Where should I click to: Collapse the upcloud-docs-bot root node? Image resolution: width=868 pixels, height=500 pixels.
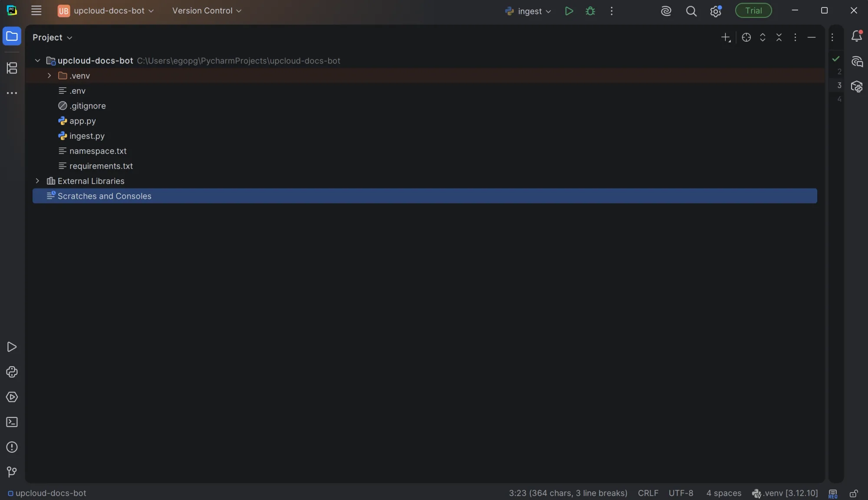tap(37, 61)
